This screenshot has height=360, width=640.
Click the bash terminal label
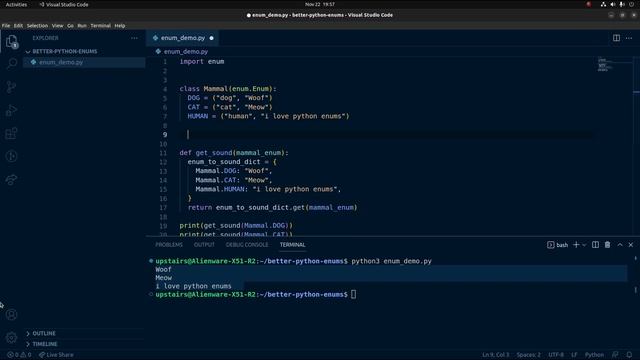click(x=562, y=245)
